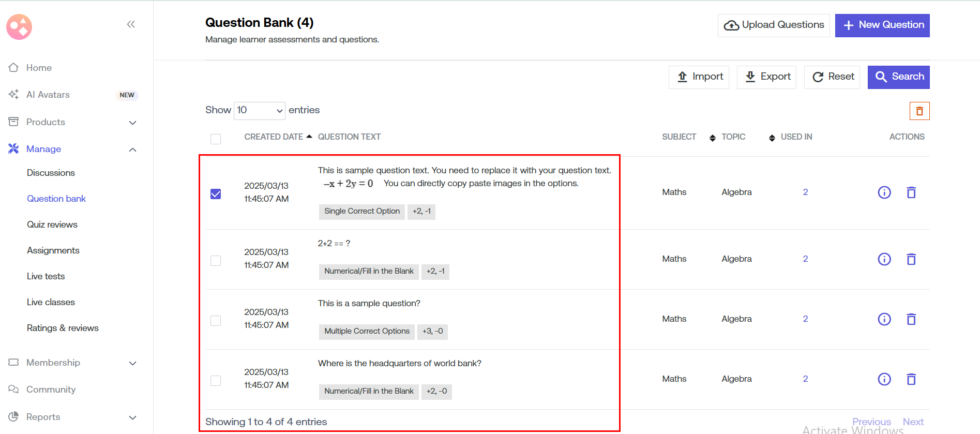Go to Live tests in sidebar
980x434 pixels.
(46, 276)
